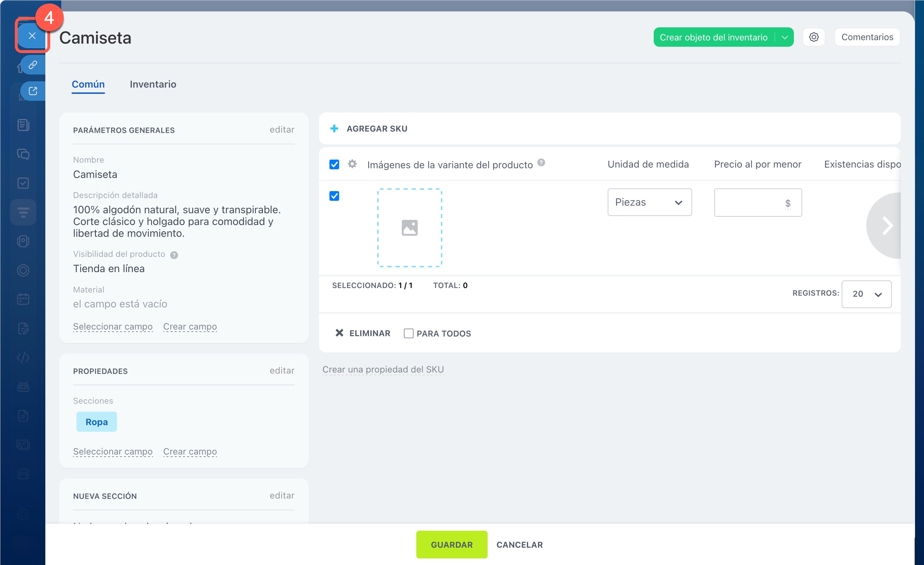Switch to the Inventario tab
The width and height of the screenshot is (924, 565).
[x=153, y=84]
